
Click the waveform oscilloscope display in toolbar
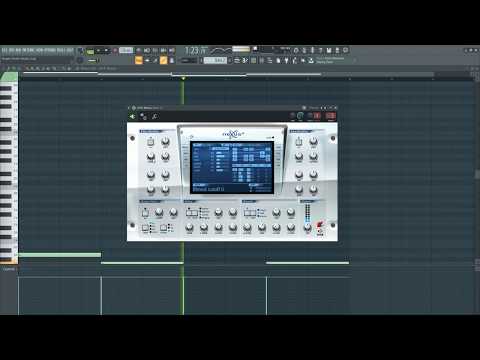[x=220, y=51]
